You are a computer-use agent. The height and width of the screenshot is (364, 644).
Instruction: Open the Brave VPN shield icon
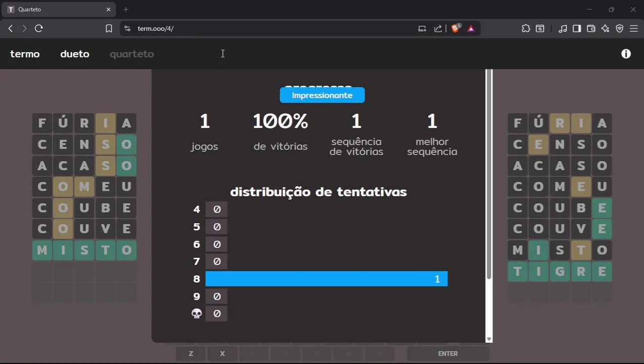click(620, 29)
